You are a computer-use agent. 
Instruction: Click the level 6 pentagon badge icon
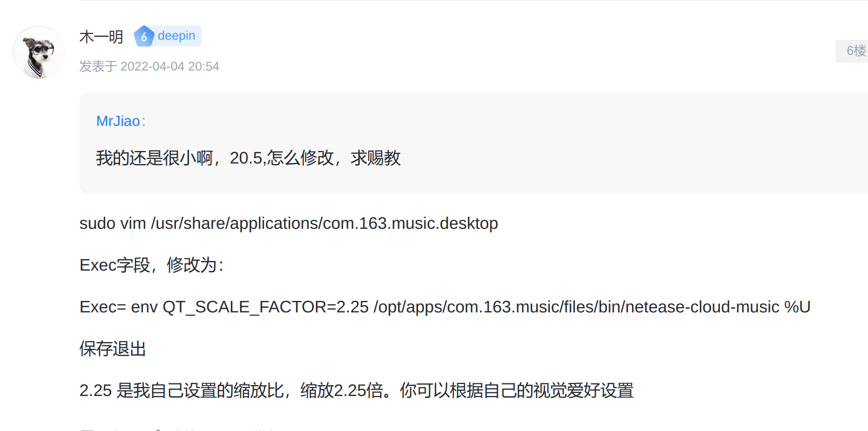coord(144,37)
